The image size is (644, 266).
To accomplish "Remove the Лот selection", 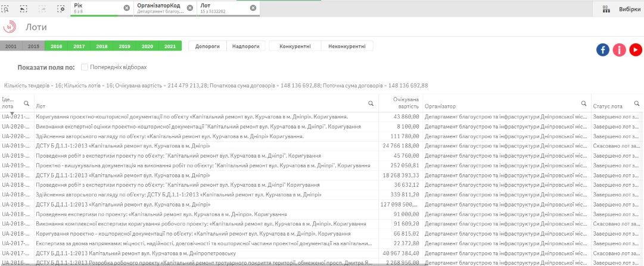I will click(253, 8).
